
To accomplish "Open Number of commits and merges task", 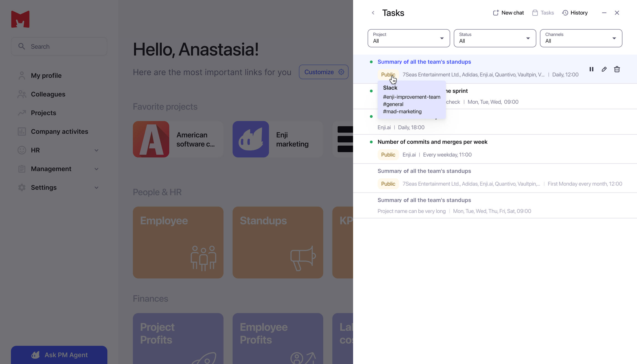I will point(432,142).
